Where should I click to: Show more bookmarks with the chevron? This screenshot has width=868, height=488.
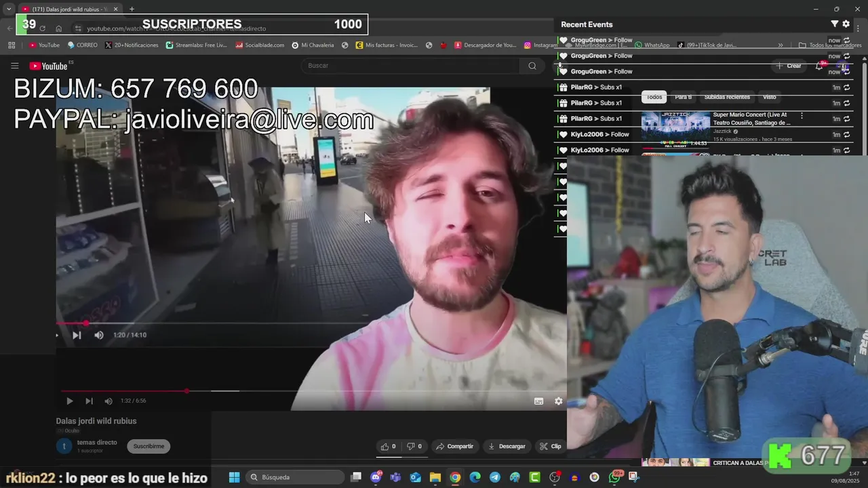click(781, 45)
